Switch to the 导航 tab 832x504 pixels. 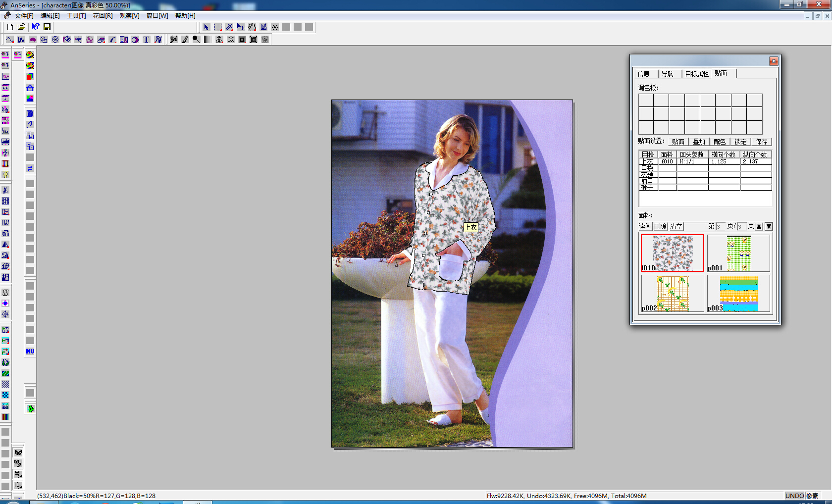pyautogui.click(x=667, y=74)
